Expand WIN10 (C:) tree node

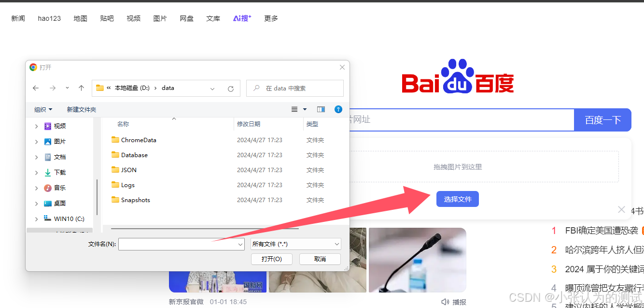36,219
